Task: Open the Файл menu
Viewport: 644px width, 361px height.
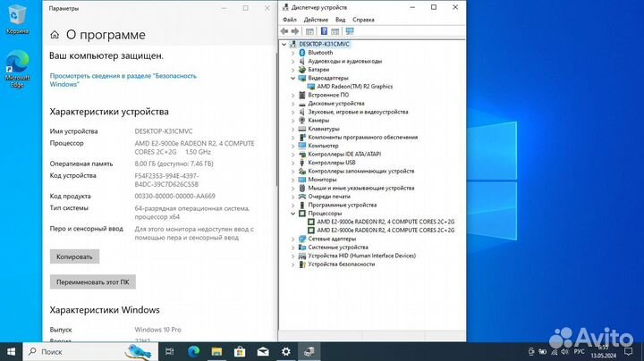Action: click(x=290, y=20)
